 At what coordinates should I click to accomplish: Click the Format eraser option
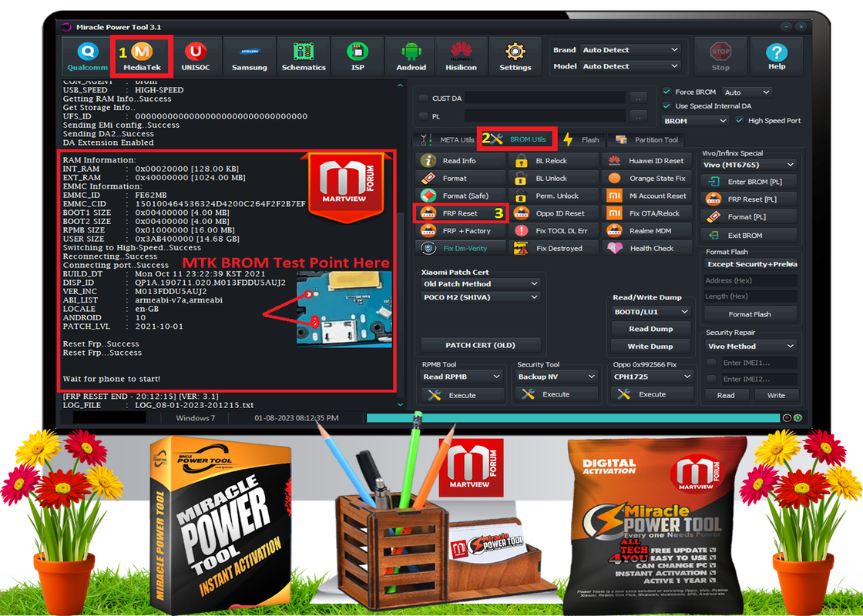(461, 178)
